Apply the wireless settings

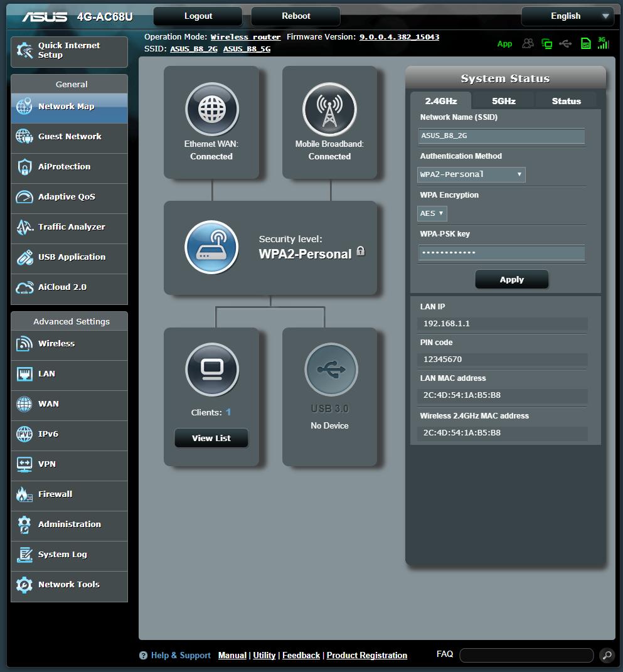(x=511, y=279)
